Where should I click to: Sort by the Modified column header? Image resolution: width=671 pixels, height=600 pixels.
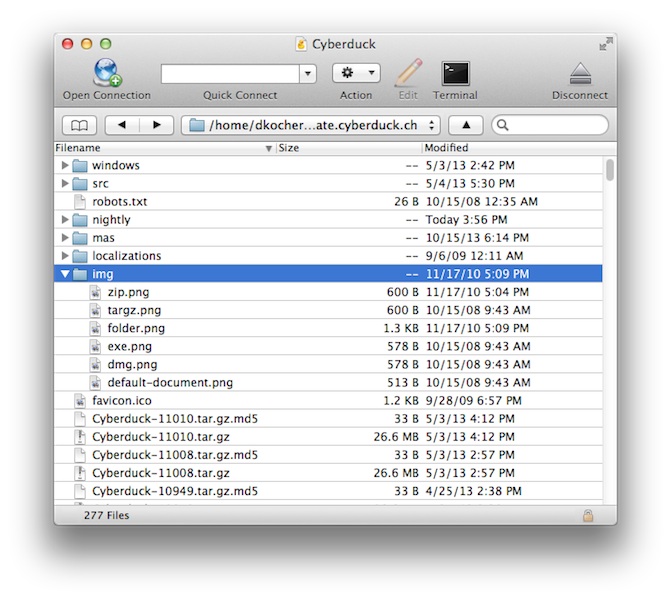click(510, 148)
